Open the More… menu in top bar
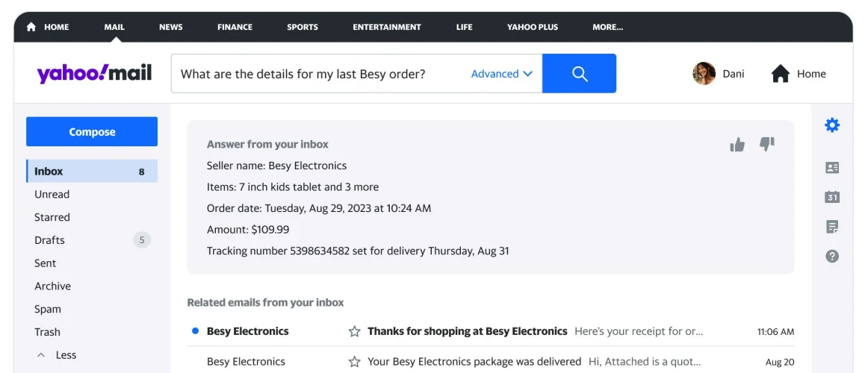 [607, 27]
